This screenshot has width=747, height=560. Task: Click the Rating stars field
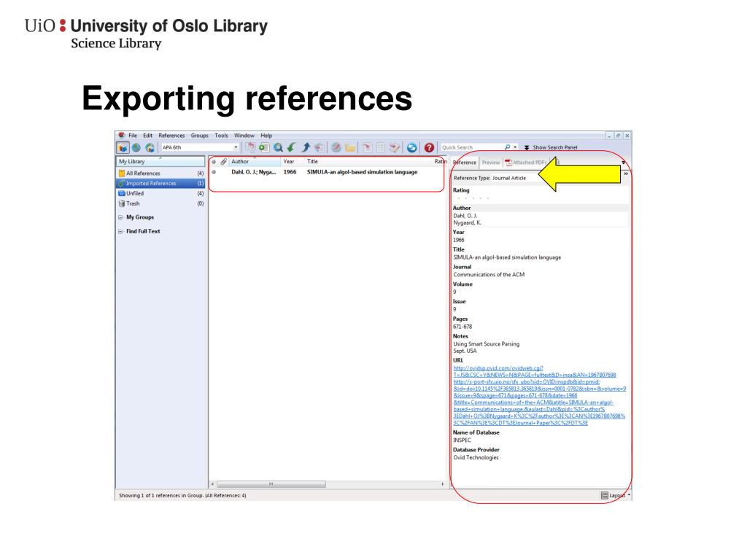coord(472,198)
